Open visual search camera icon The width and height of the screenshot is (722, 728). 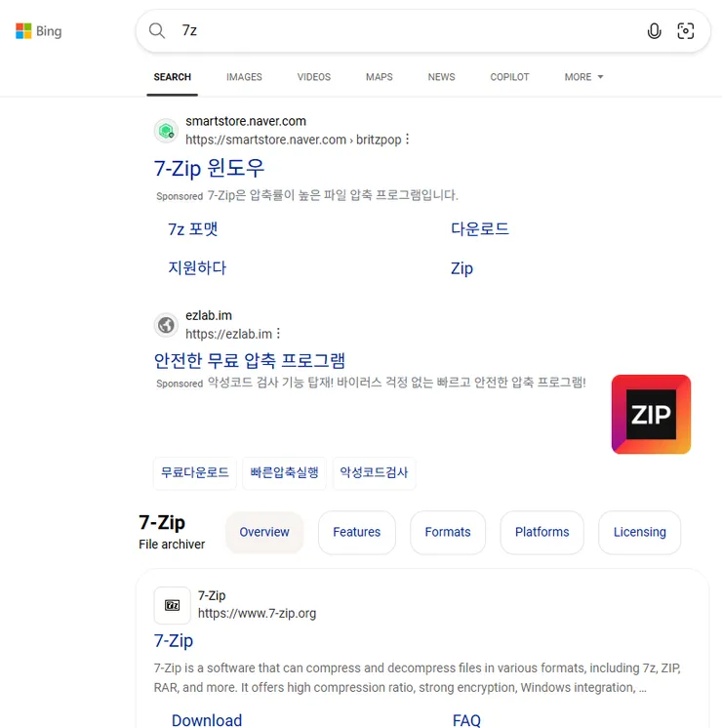click(x=685, y=31)
